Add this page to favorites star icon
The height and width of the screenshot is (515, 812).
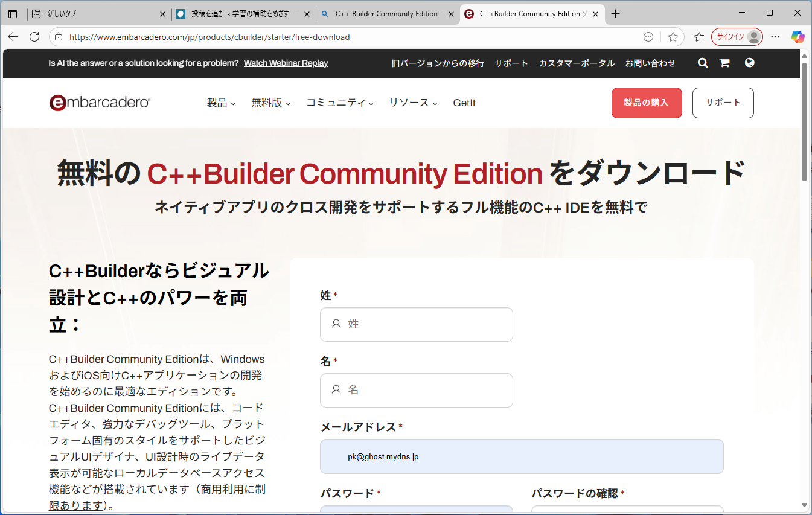click(673, 37)
